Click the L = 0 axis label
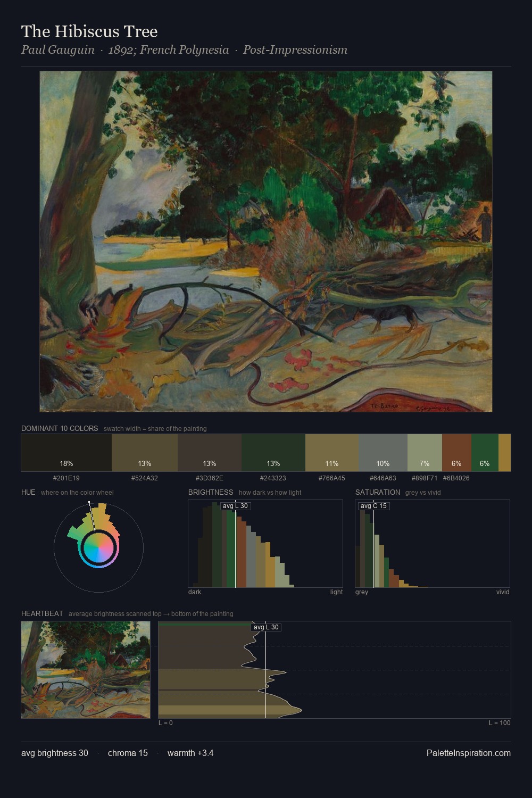Screen dimensions: 532x798 pyautogui.click(x=165, y=723)
